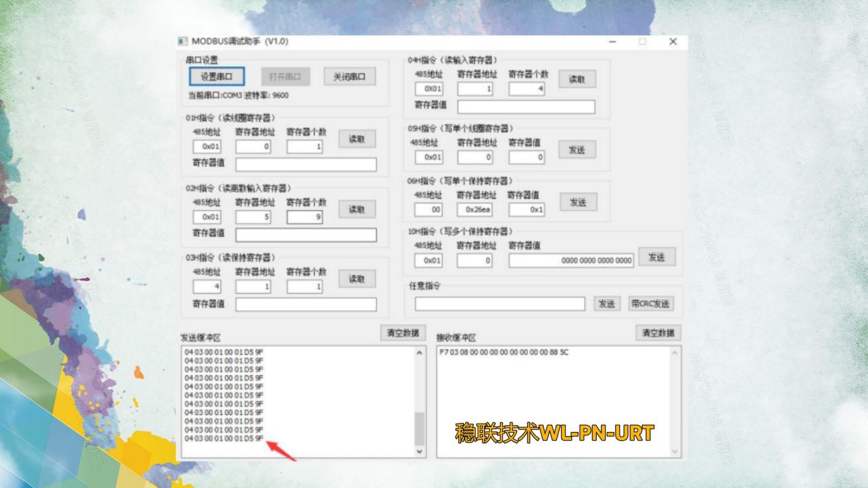Select 485地址 field in 10H指令 section
The image size is (868, 488).
pyautogui.click(x=428, y=261)
